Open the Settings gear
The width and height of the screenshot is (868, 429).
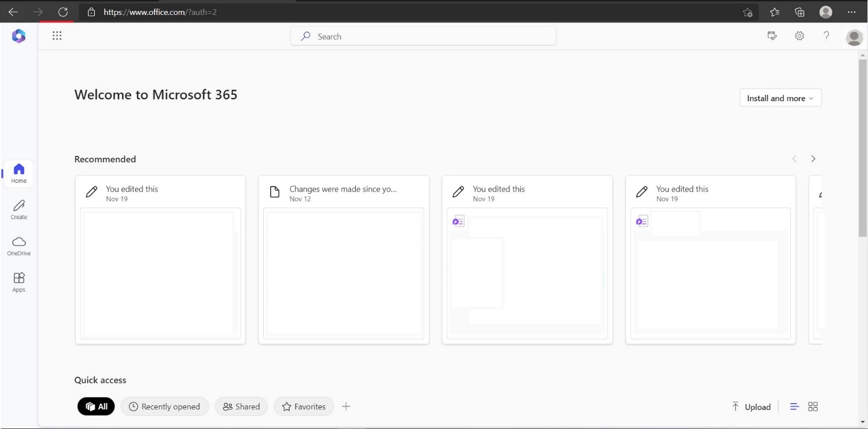click(x=799, y=36)
